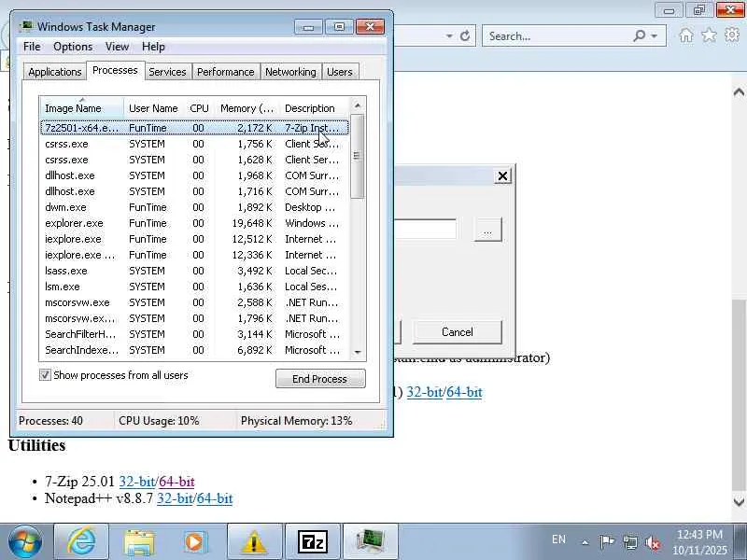Click browser page scroll up arrow

pyautogui.click(x=739, y=91)
